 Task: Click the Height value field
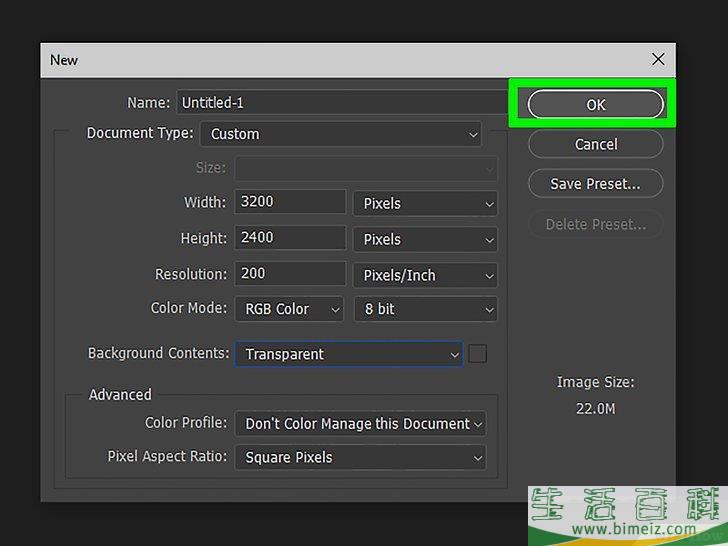coord(290,238)
